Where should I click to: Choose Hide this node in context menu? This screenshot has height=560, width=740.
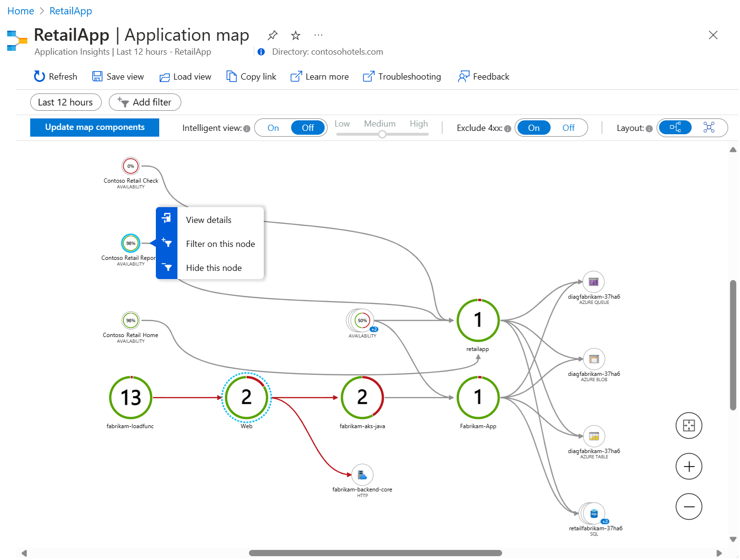click(213, 268)
